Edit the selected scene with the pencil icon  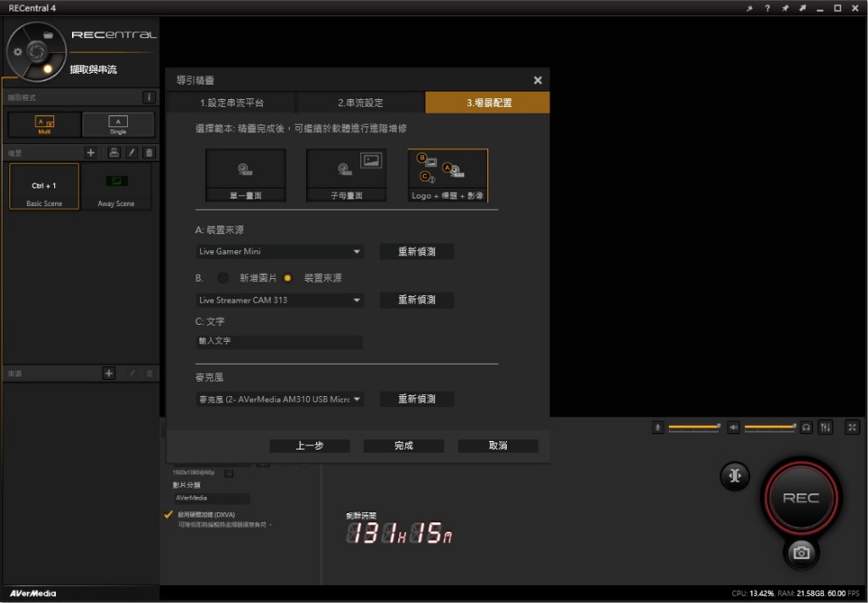click(131, 153)
